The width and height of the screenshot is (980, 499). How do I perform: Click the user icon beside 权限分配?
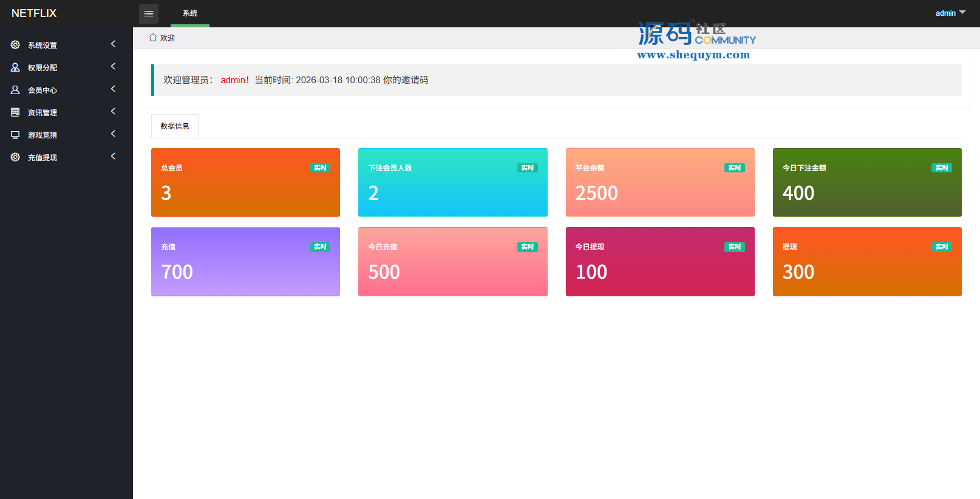15,67
